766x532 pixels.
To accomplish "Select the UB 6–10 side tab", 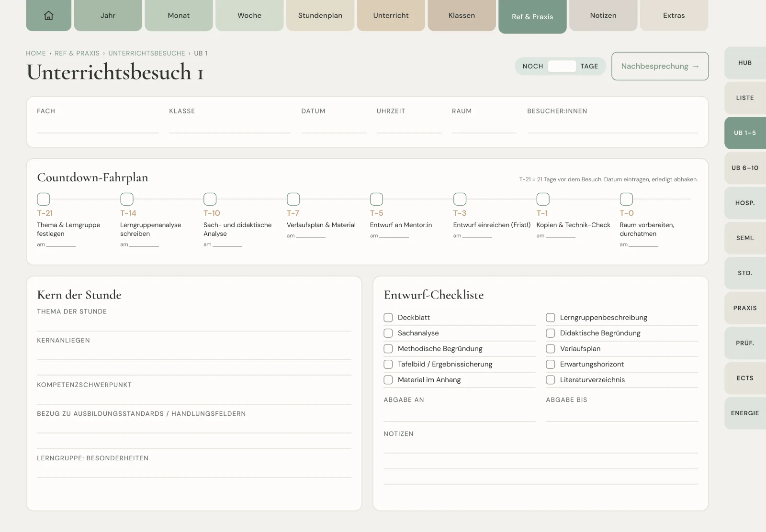I will 745,168.
